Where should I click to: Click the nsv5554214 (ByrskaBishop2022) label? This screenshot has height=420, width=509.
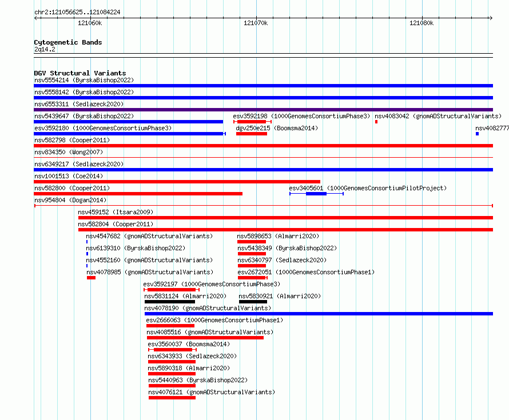(84, 80)
